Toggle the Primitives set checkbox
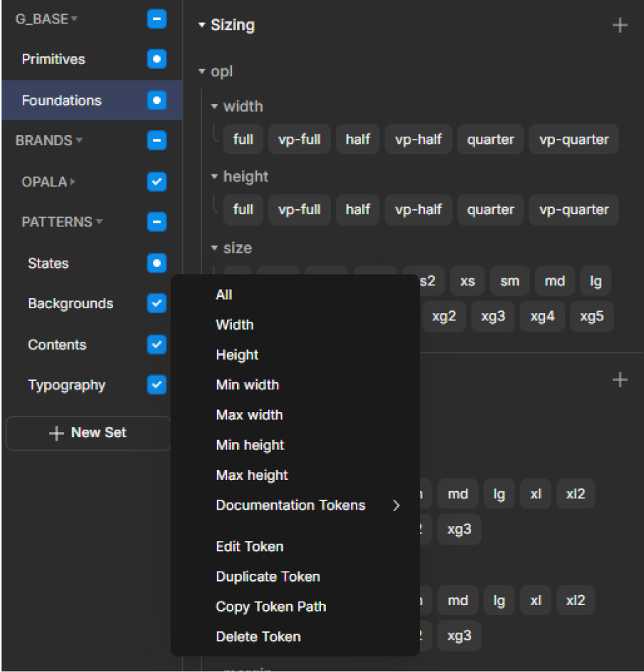The width and height of the screenshot is (644, 672). 157,59
